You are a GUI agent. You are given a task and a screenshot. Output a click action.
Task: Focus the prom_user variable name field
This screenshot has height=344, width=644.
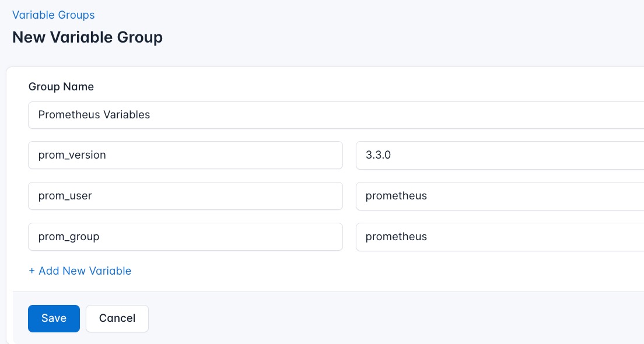[x=185, y=196]
